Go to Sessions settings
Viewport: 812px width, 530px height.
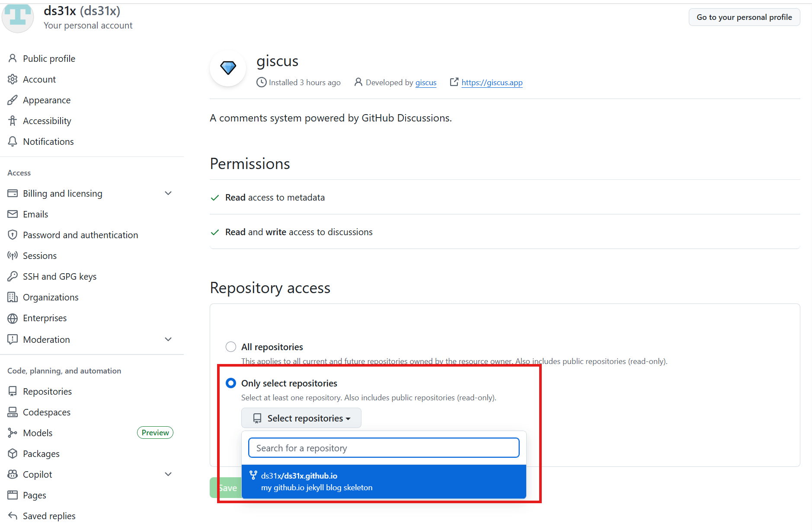pyautogui.click(x=40, y=255)
